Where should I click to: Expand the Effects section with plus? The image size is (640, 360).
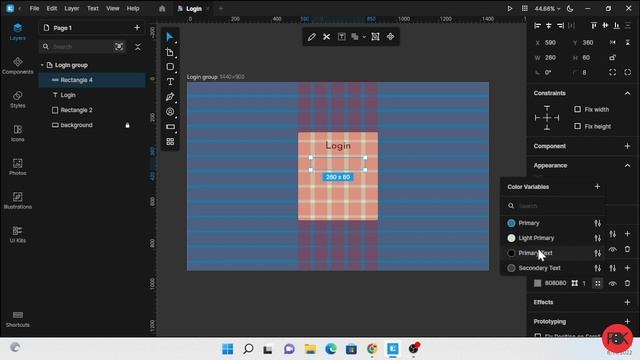(627, 302)
